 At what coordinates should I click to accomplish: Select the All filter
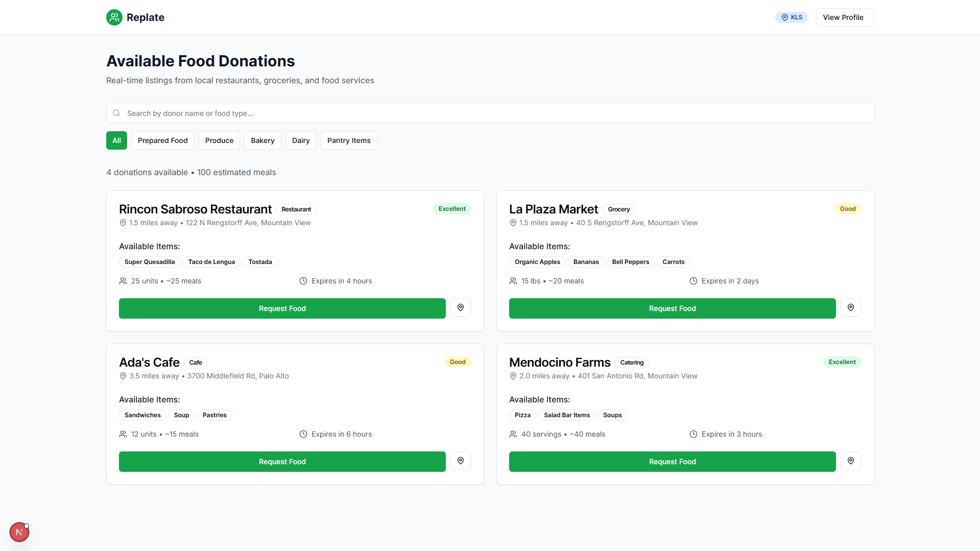coord(116,140)
